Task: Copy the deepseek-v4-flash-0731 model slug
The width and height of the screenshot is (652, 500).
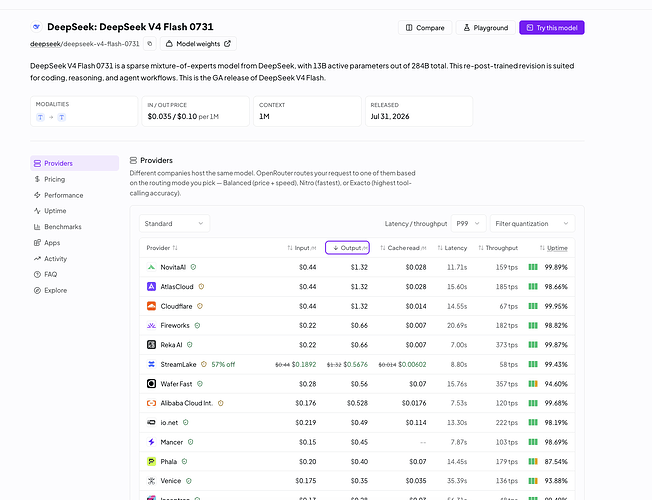Action: [x=150, y=44]
